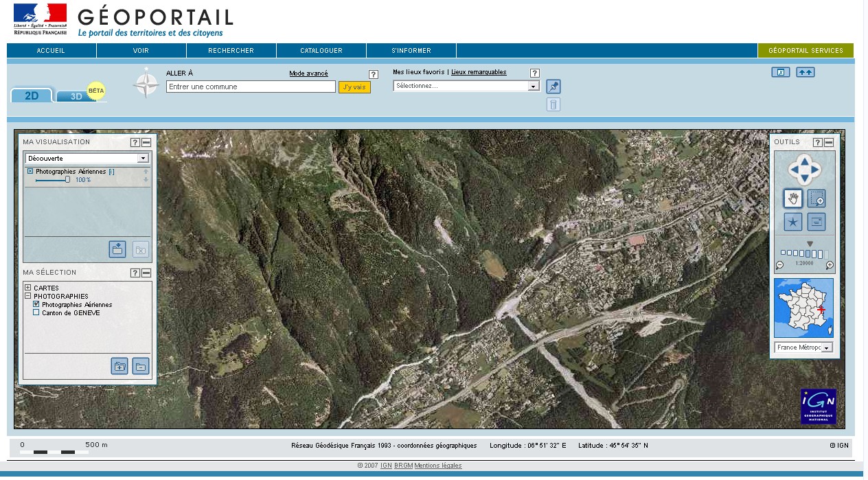Click the add folder icon in Ma Sélection
This screenshot has width=868, height=480.
click(119, 366)
